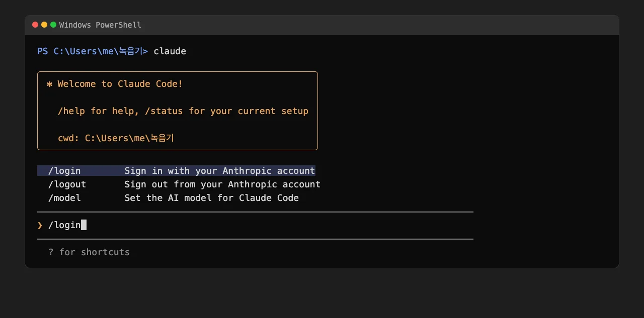644x318 pixels.
Task: Click the orange prompt chevron
Action: click(x=40, y=225)
